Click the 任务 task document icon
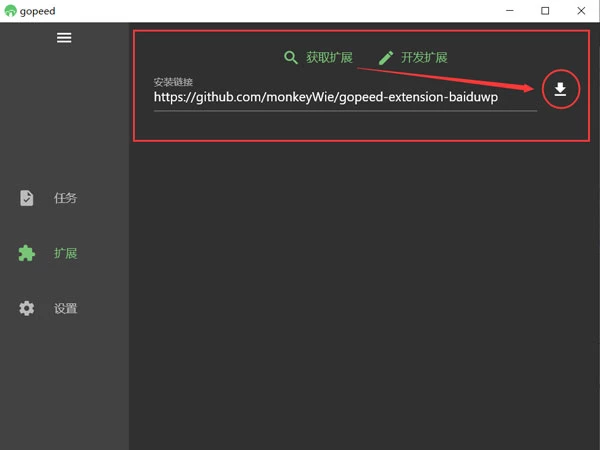Screen dimensions: 600x450 coord(27,198)
